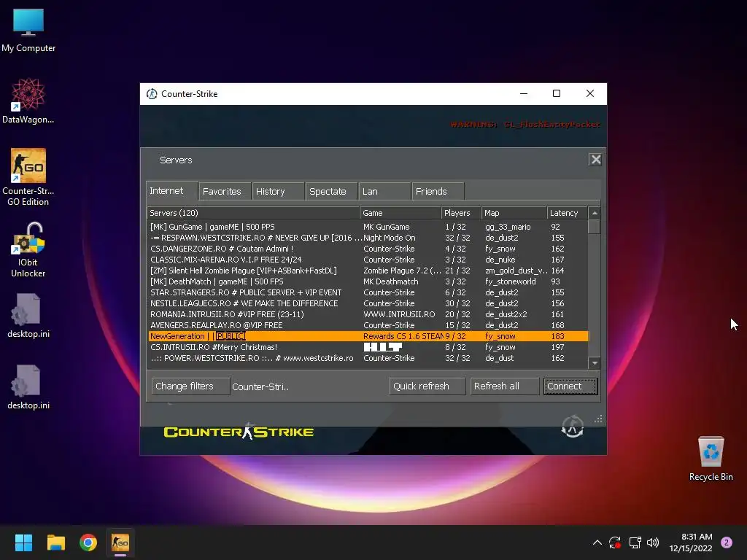Select AVENGERS.REALPLAY.RO server row

pos(368,325)
